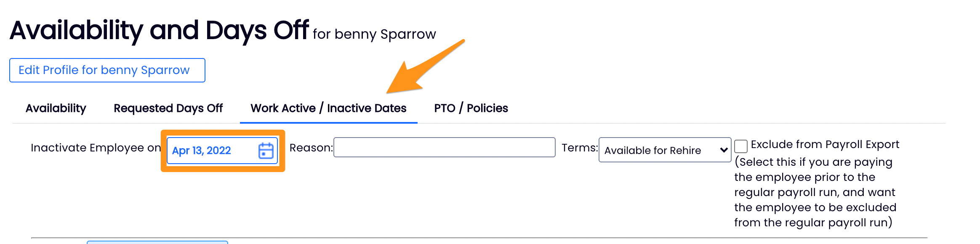980x244 pixels.
Task: Click the for benny Sparrow subtitle
Action: 374,34
